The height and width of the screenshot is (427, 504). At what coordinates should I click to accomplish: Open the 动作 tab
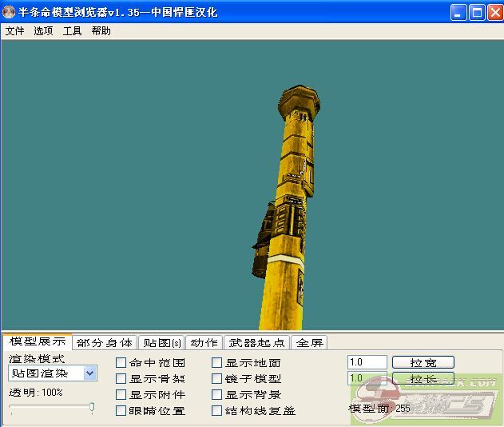click(x=203, y=343)
